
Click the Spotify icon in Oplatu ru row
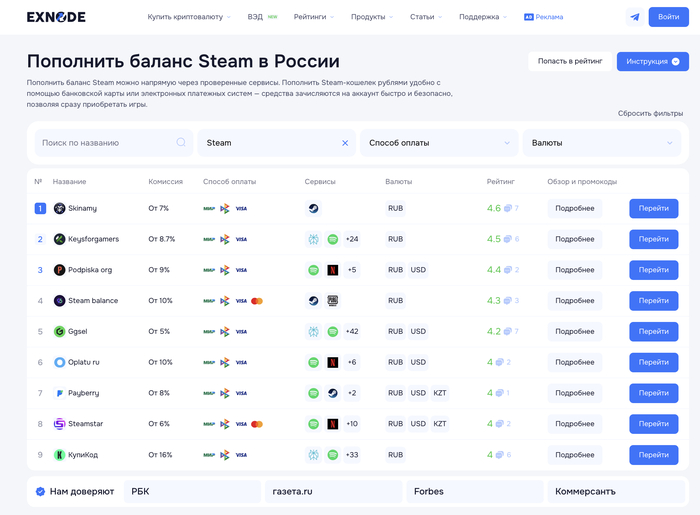(313, 362)
